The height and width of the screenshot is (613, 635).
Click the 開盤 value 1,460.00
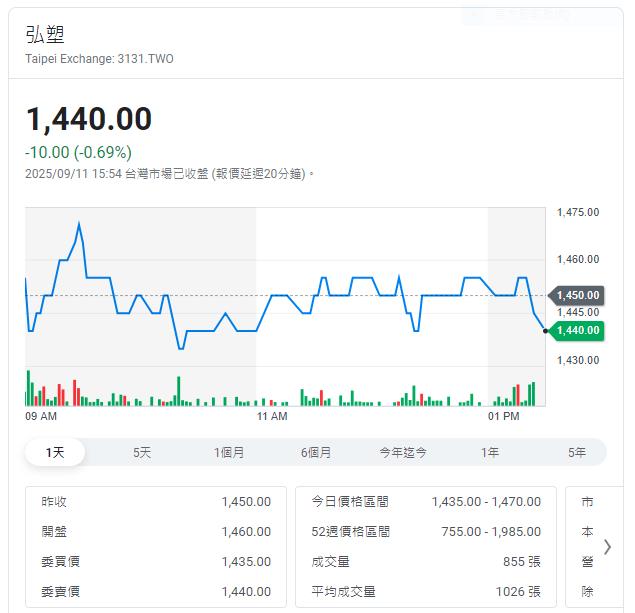[x=246, y=532]
